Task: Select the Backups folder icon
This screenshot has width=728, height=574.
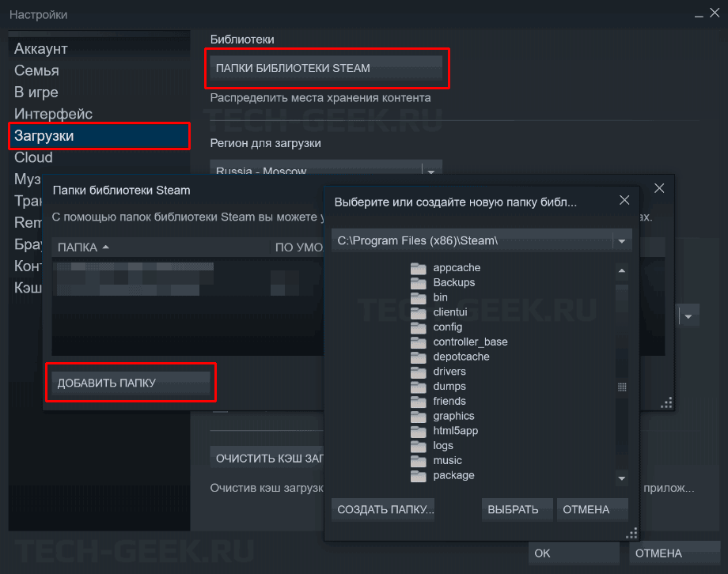Action: pyautogui.click(x=419, y=283)
